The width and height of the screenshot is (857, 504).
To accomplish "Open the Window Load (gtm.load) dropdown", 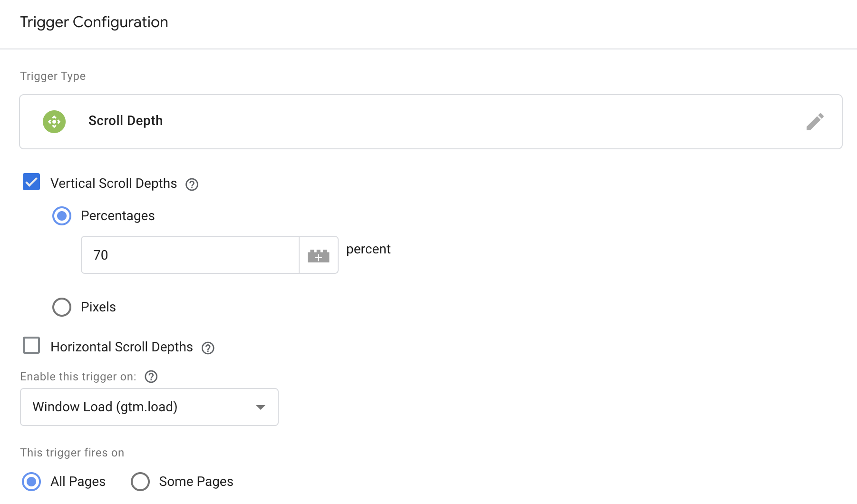I will [149, 407].
